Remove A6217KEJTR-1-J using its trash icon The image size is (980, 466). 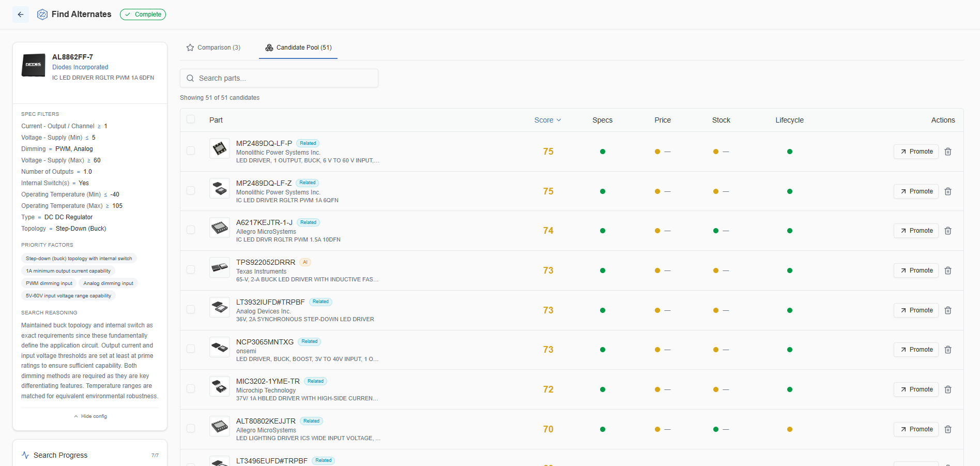click(x=948, y=231)
